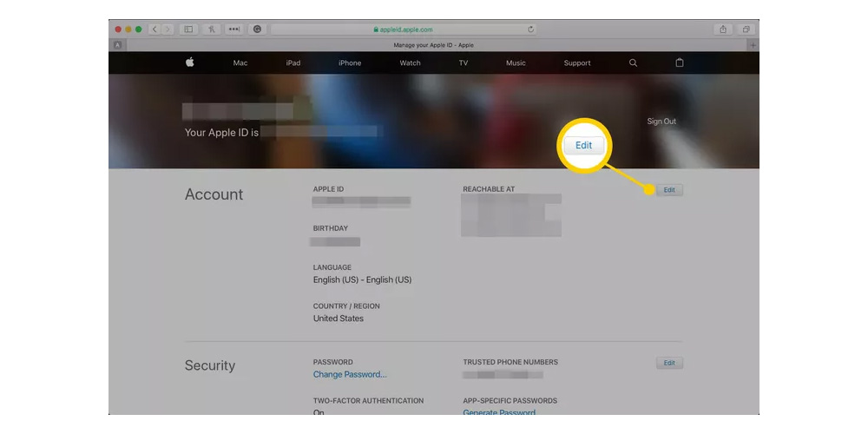Open the Mac menu item

coord(240,63)
